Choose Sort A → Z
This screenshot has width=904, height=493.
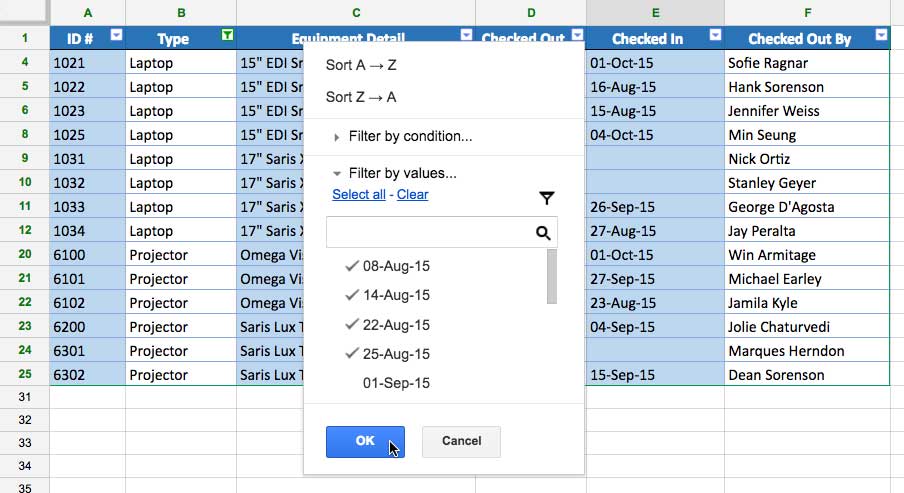point(361,64)
